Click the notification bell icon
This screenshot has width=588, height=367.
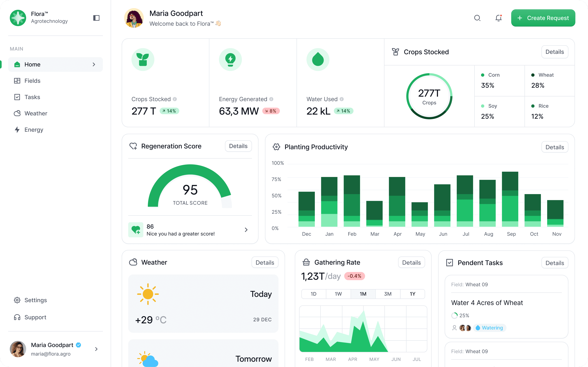click(x=498, y=18)
